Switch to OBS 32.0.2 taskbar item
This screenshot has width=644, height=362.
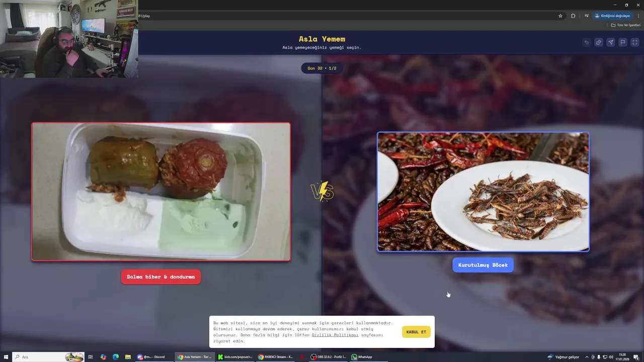click(x=329, y=357)
